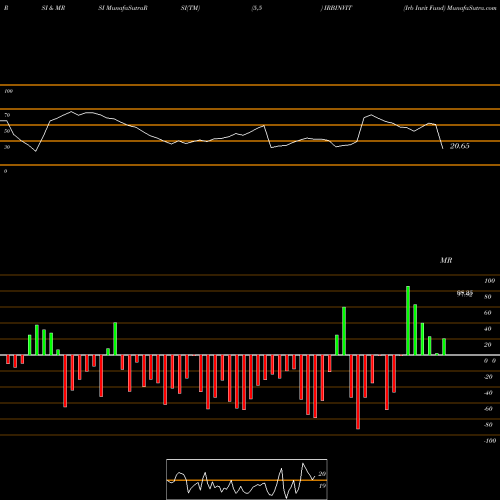Click the lowest red MR histogram bar
Screen dimensions: 500x500
pos(358,392)
